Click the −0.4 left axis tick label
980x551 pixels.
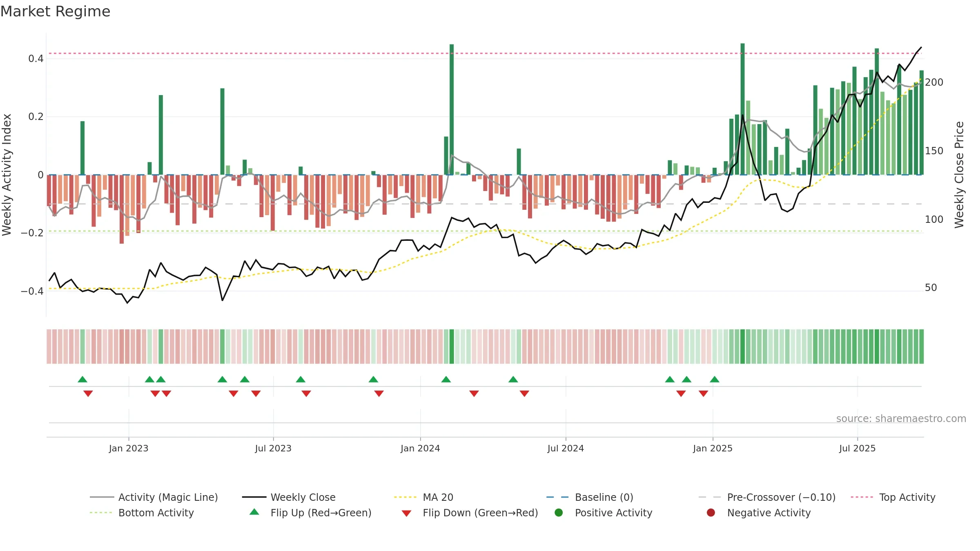(32, 291)
